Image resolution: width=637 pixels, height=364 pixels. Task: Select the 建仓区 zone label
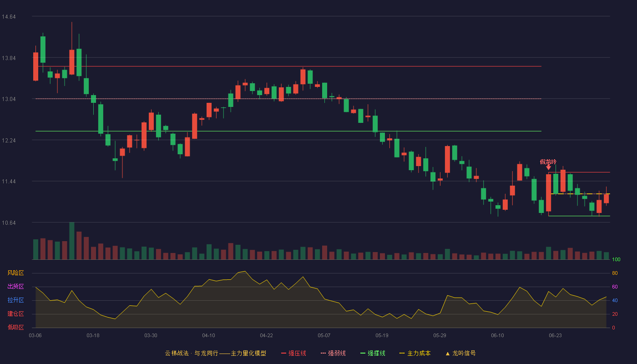(15, 314)
